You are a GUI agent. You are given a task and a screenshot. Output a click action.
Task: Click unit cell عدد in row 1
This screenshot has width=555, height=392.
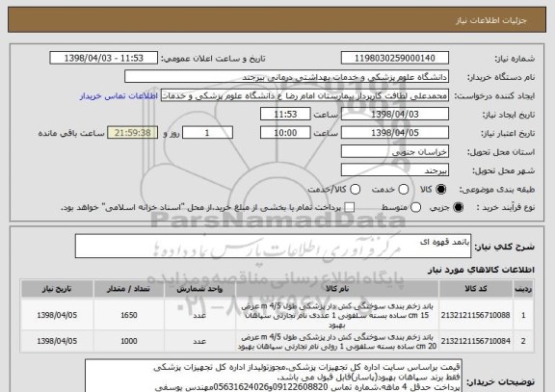point(199,315)
